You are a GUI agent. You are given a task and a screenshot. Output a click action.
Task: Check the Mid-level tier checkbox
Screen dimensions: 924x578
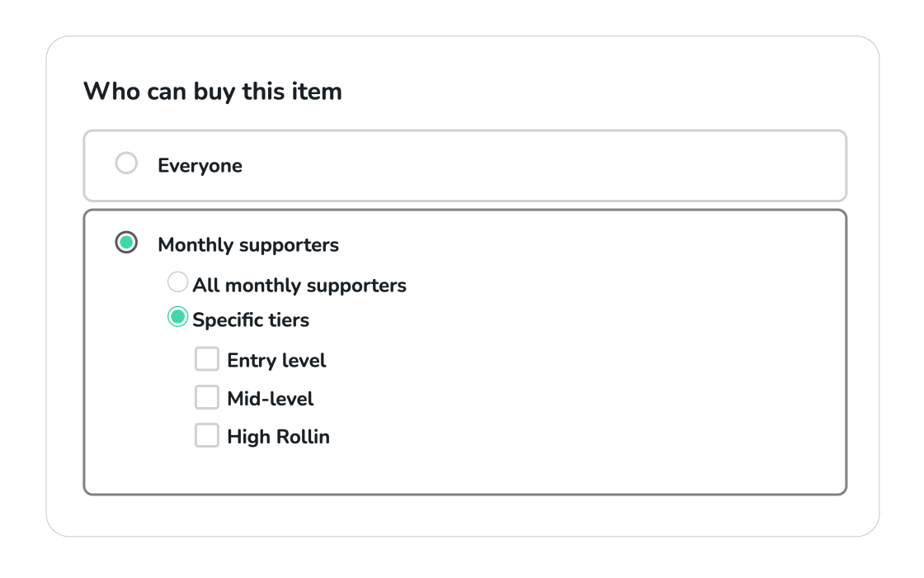coord(206,397)
